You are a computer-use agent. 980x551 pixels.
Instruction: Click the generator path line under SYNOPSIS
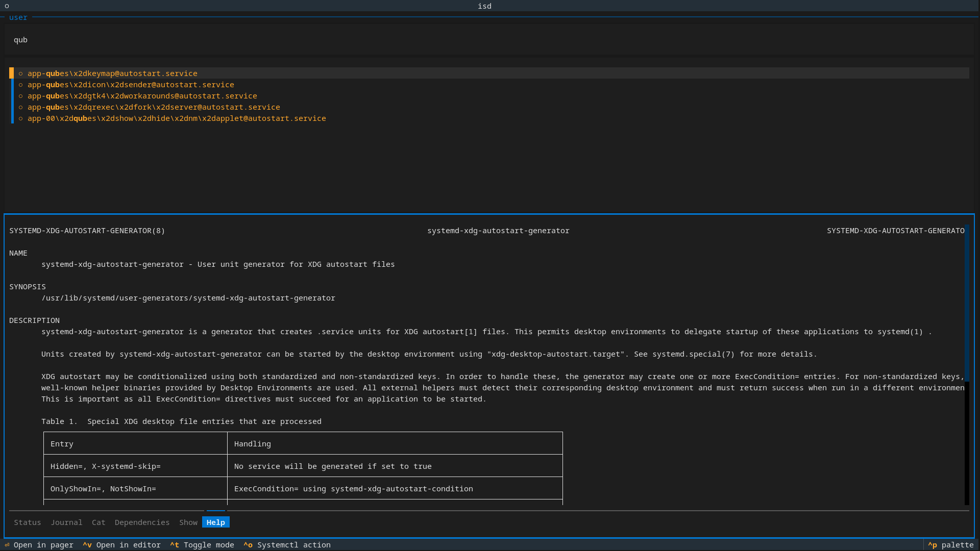(188, 298)
